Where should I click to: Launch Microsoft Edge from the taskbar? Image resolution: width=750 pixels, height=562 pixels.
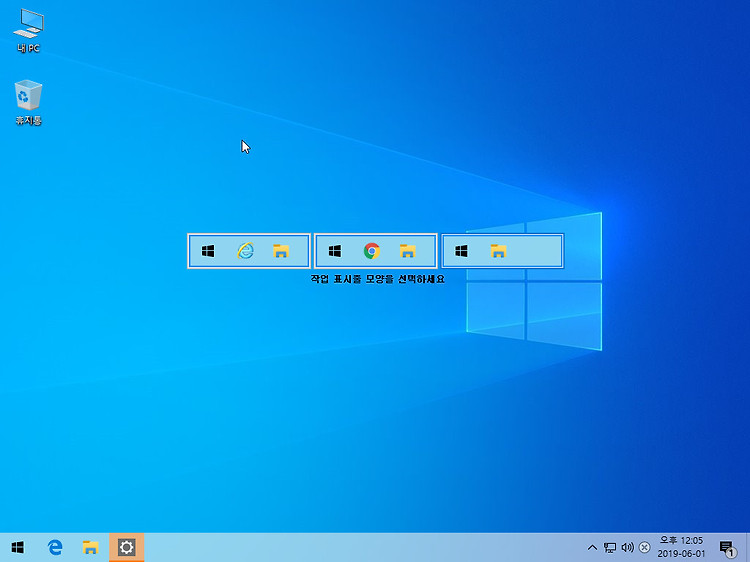click(x=55, y=547)
